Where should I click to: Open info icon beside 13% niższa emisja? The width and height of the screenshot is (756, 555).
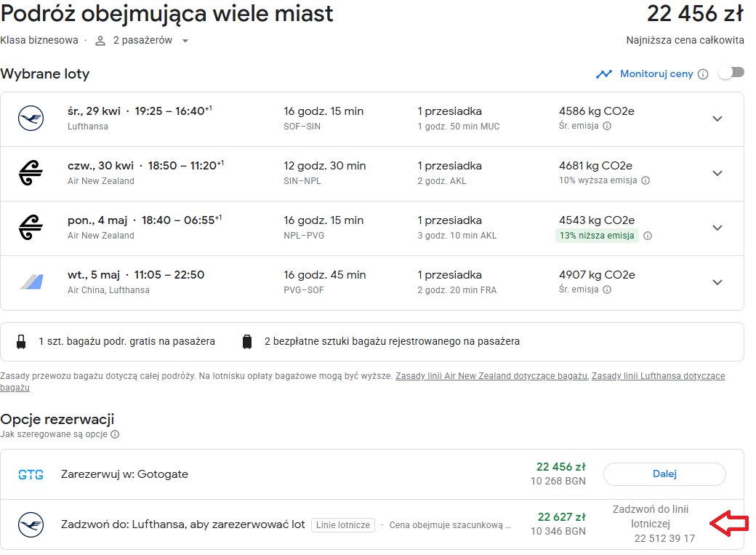coord(648,236)
